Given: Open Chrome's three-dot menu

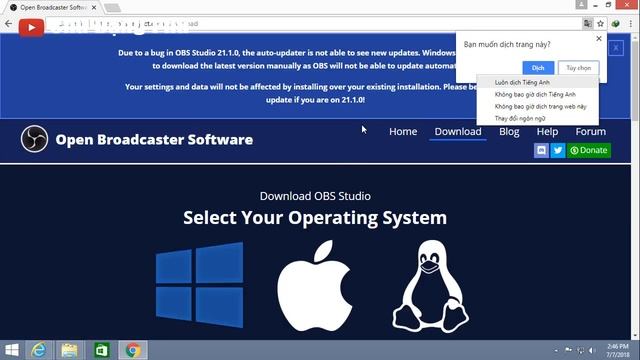Looking at the screenshot, I should 631,24.
